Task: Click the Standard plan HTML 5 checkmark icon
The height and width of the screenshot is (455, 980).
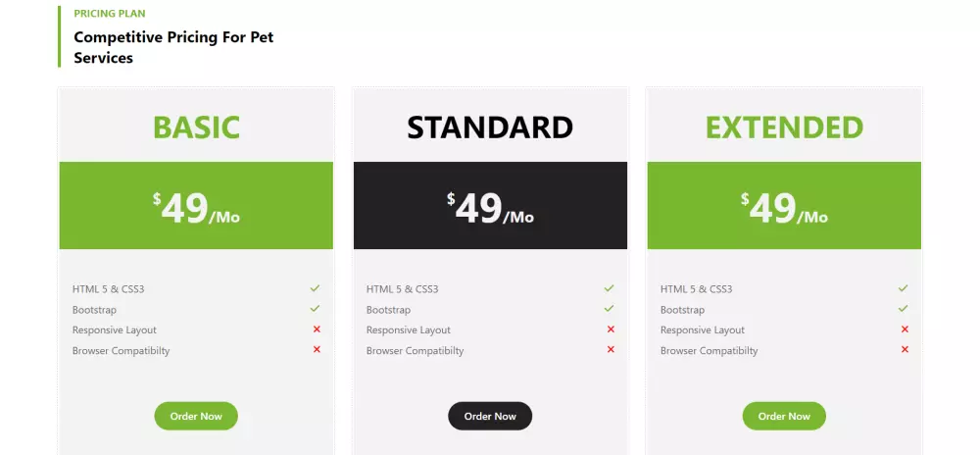Action: tap(610, 288)
